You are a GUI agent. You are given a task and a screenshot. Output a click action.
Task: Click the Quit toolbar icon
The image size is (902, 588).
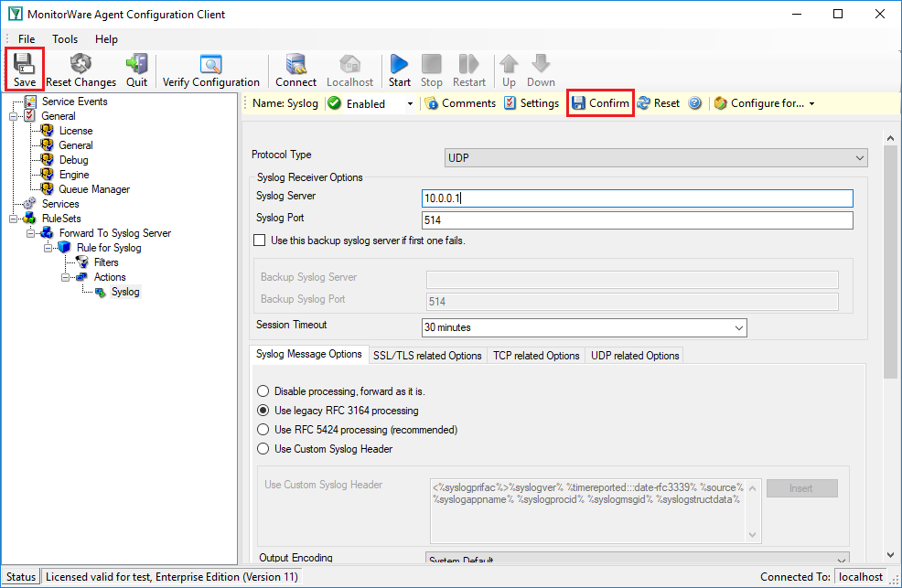point(136,69)
